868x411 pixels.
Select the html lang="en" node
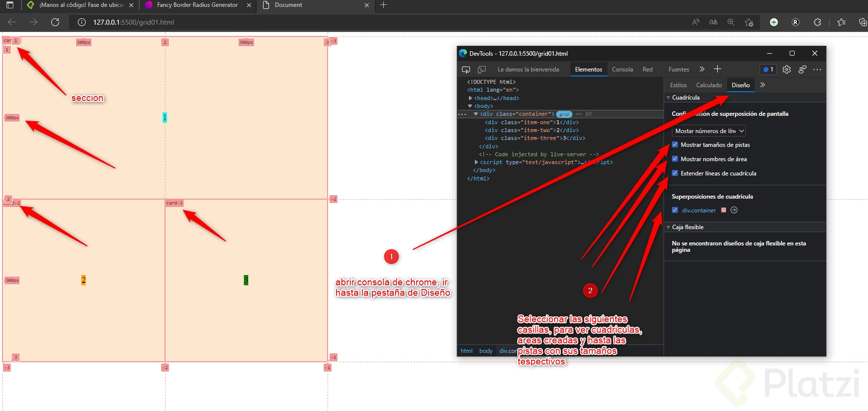coord(493,90)
